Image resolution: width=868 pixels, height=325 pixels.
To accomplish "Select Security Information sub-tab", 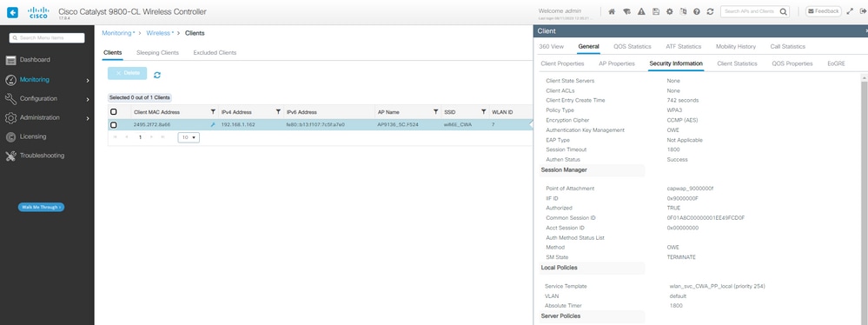I will tap(676, 63).
